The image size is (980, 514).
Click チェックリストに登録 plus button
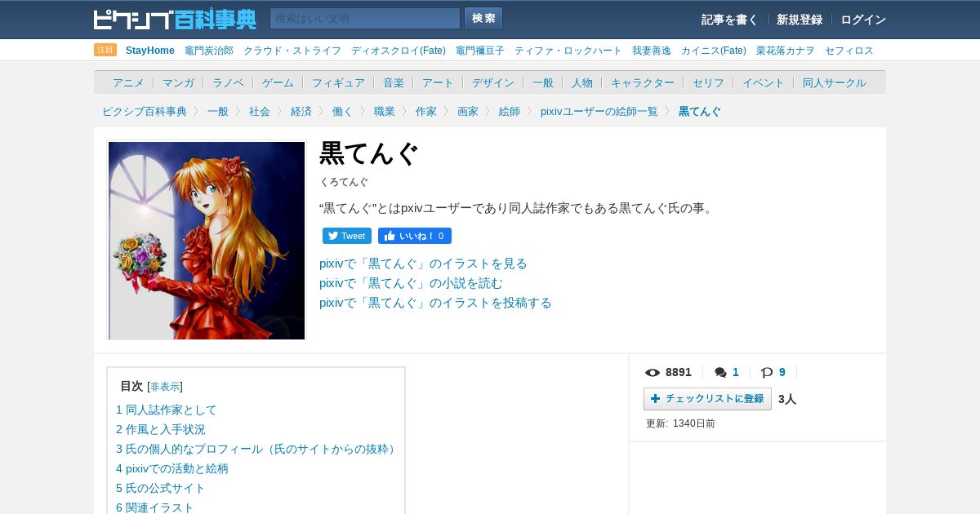(707, 399)
